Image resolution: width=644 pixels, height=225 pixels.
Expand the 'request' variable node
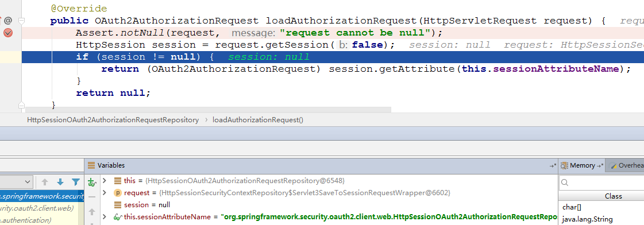(x=105, y=192)
